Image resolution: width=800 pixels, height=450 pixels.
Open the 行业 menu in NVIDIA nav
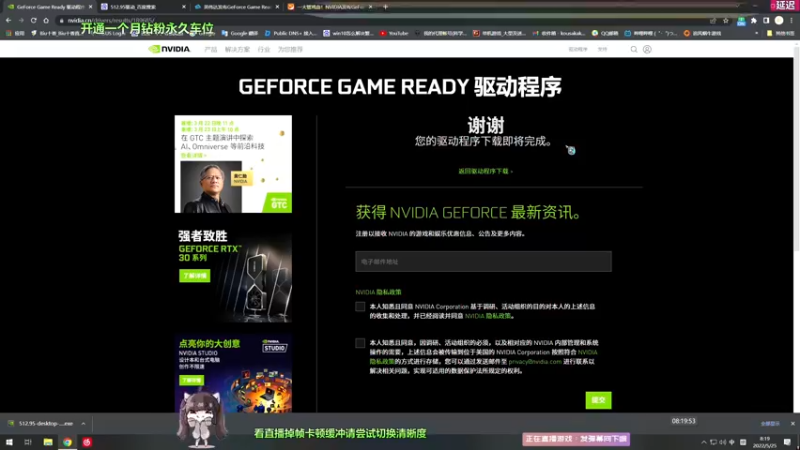(x=264, y=49)
